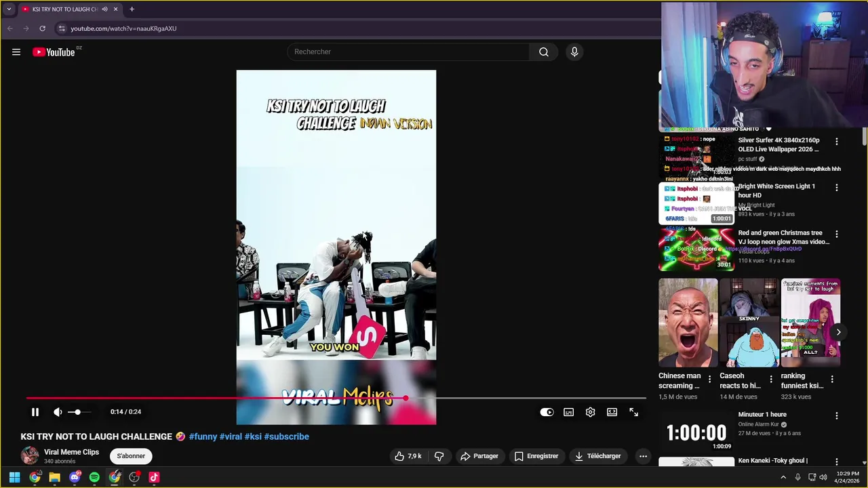Viewport: 868px width, 488px height.
Task: Pause the playing video
Action: (x=35, y=412)
